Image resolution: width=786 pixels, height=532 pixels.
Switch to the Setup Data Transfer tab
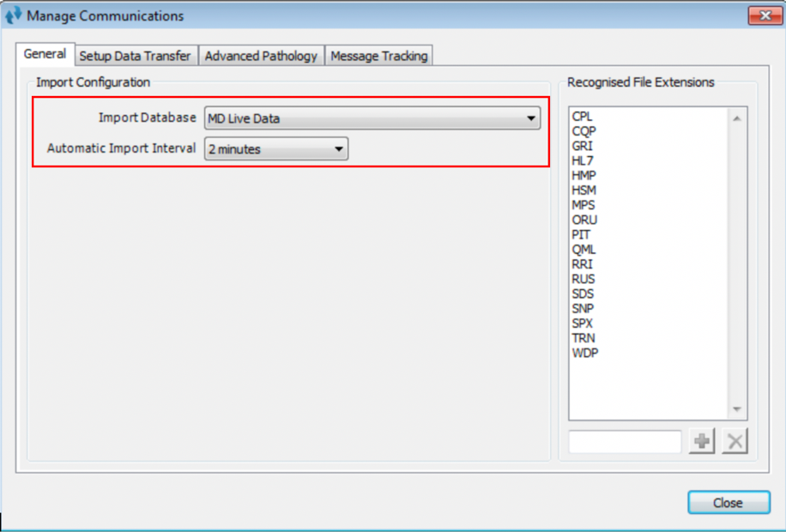pos(135,56)
